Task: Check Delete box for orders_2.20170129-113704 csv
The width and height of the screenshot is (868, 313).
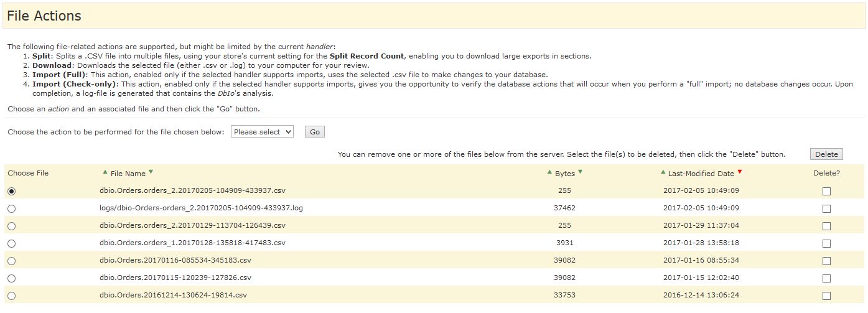Action: tap(826, 227)
